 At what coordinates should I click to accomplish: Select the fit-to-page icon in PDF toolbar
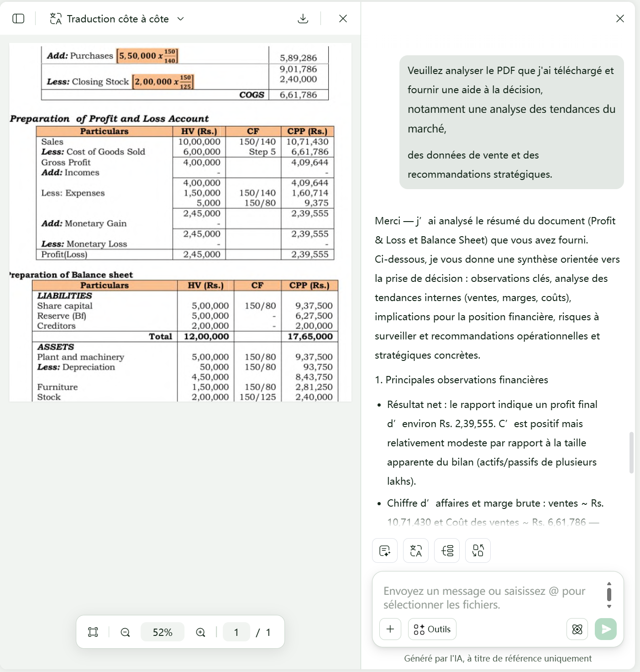click(x=93, y=632)
